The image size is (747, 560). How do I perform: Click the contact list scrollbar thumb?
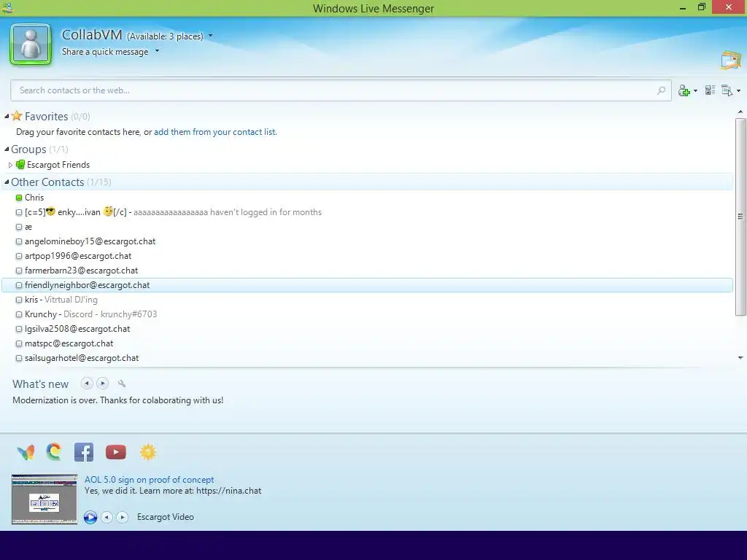(740, 217)
